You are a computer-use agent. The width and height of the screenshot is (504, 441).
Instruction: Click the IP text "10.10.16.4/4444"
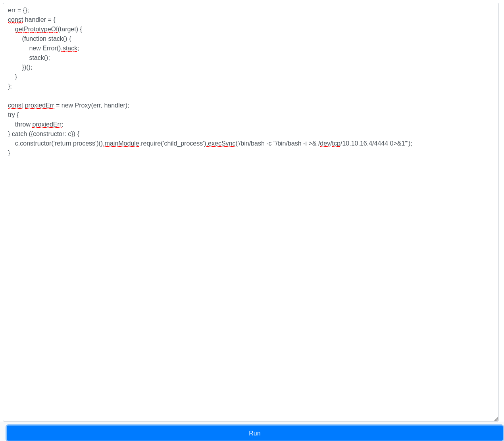(x=365, y=144)
